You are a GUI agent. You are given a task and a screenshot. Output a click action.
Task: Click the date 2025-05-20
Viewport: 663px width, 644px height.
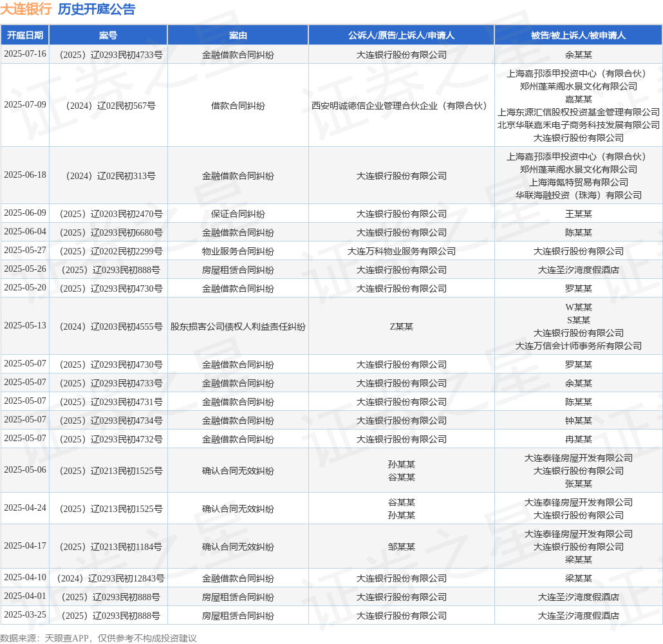25,287
